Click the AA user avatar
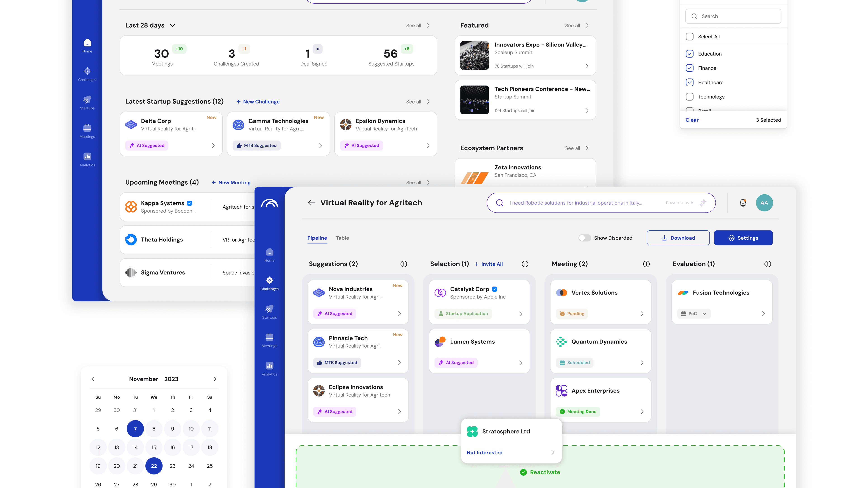This screenshot has width=868, height=488. tap(764, 203)
